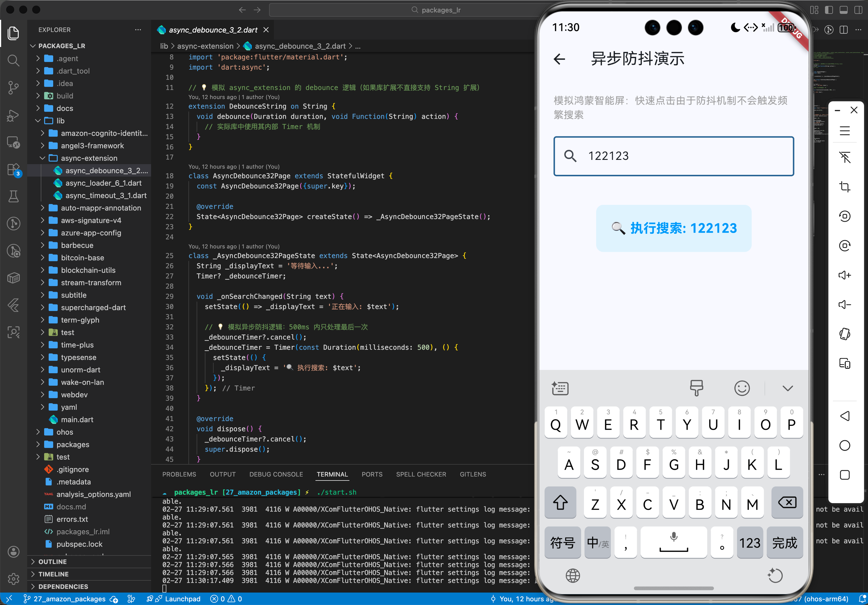Expand the OUTLINE section
Image resolution: width=868 pixels, height=605 pixels.
(53, 561)
